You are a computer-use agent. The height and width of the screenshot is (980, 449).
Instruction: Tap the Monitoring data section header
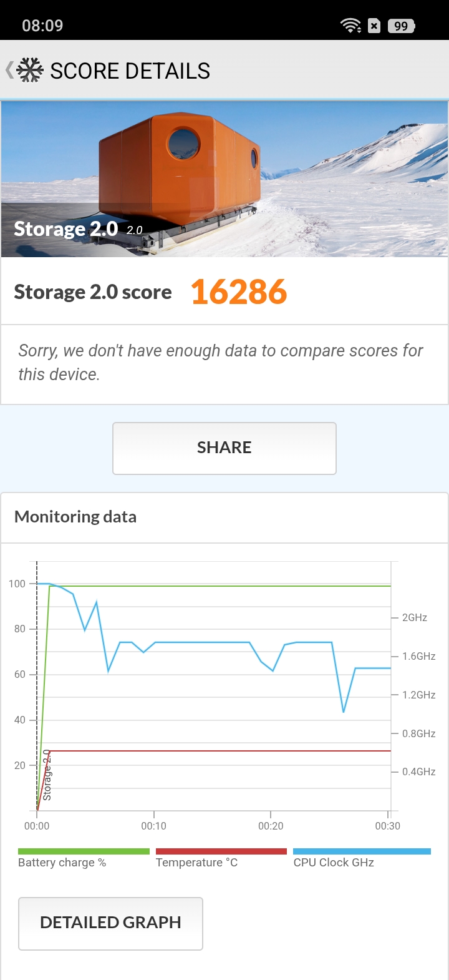(75, 517)
